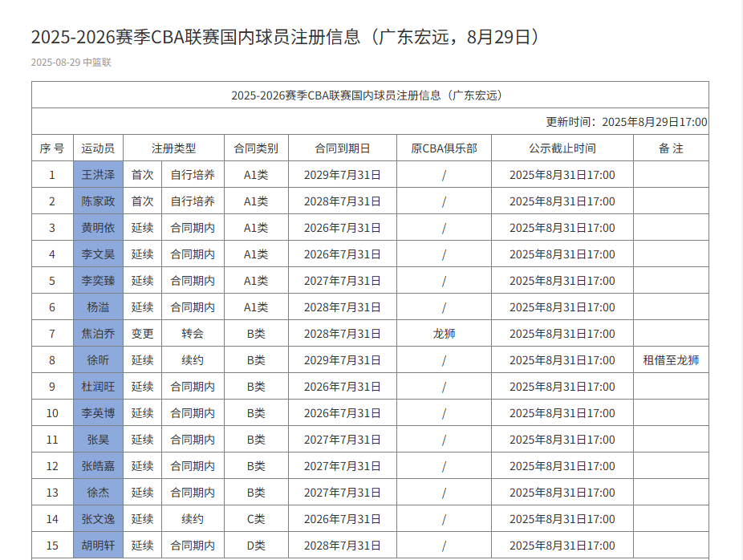Click 转会 cell in 焦泊乔 row

[x=193, y=334]
